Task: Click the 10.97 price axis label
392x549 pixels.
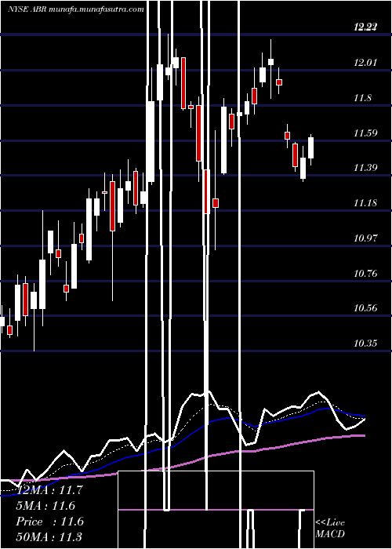Action: [x=365, y=238]
